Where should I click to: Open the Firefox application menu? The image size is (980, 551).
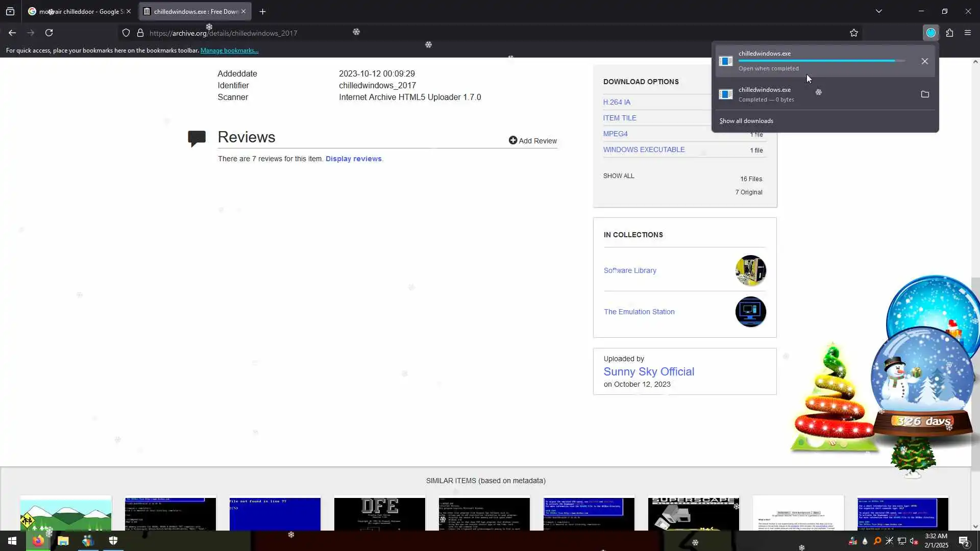tap(968, 33)
